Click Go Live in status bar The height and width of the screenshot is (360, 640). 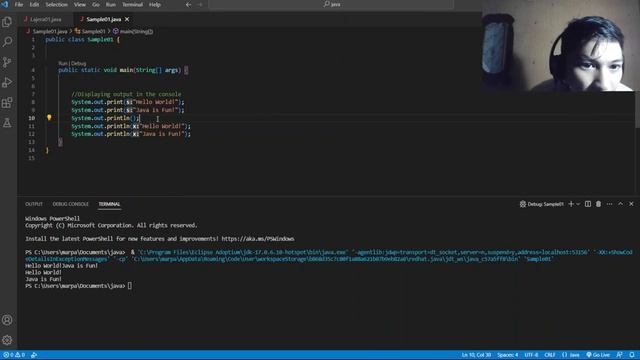click(x=598, y=355)
